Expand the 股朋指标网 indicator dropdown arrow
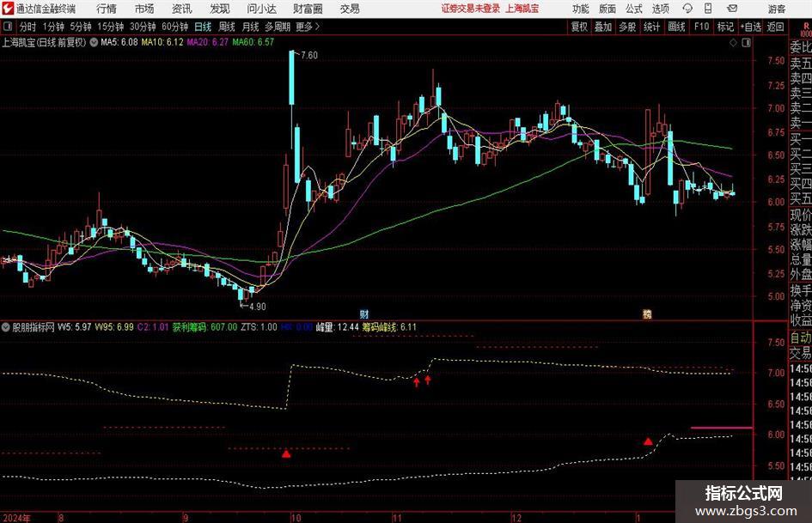Image resolution: width=812 pixels, height=523 pixels. tap(6, 327)
